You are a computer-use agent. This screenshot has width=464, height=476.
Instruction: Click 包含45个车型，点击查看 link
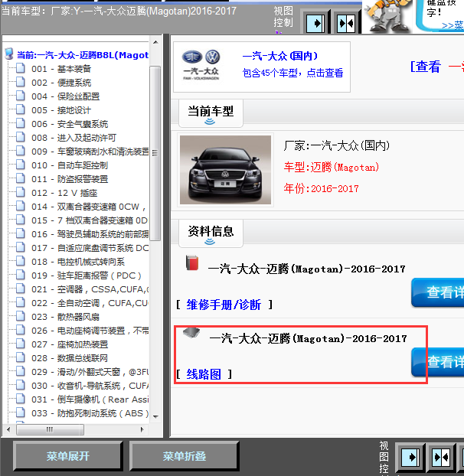point(292,73)
